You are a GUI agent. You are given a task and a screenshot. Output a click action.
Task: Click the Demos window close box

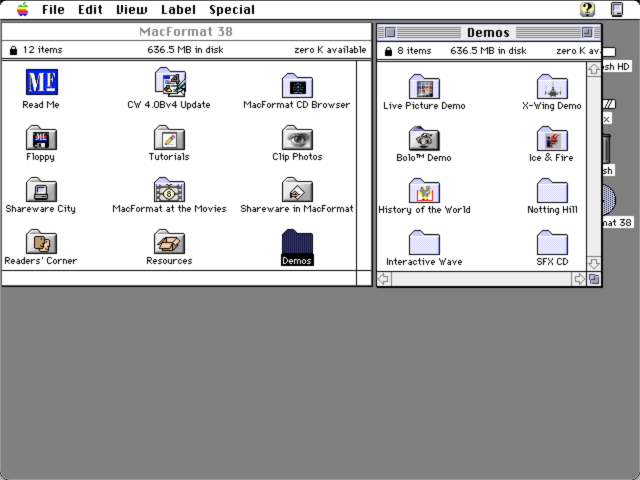pos(390,32)
